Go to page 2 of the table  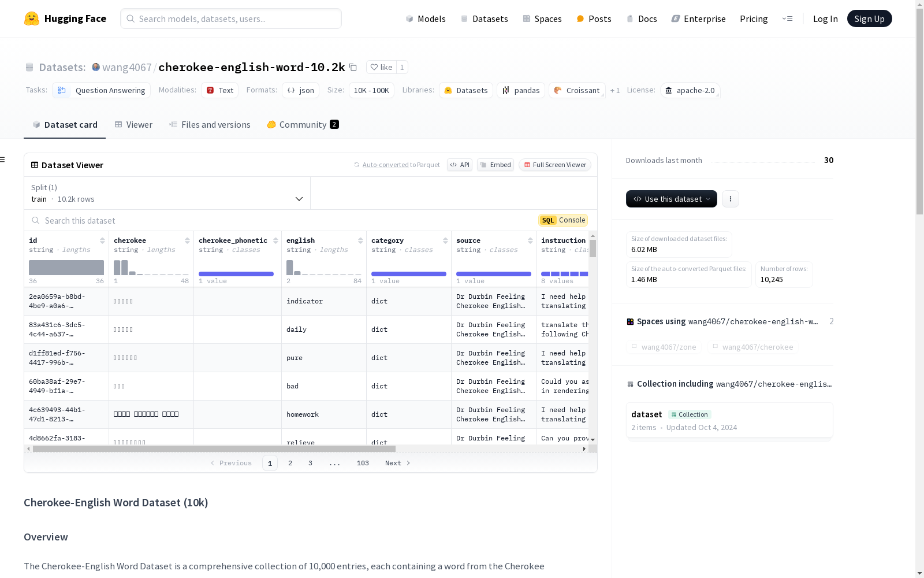pos(290,463)
